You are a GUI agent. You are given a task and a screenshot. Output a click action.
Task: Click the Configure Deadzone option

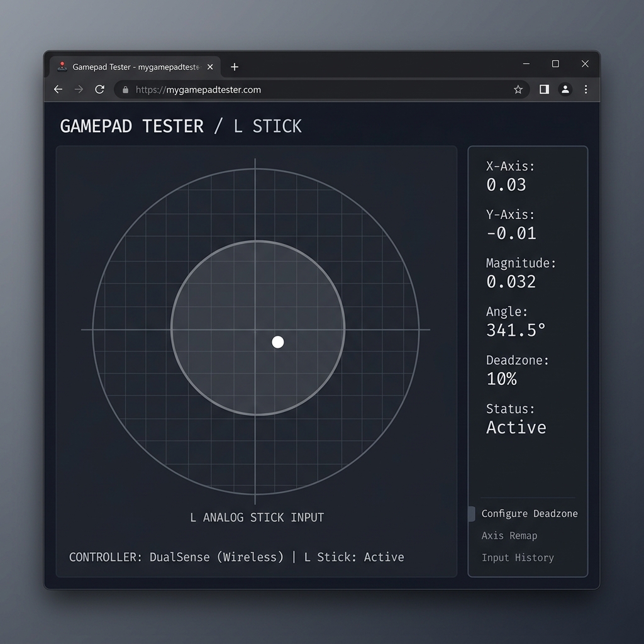[530, 513]
